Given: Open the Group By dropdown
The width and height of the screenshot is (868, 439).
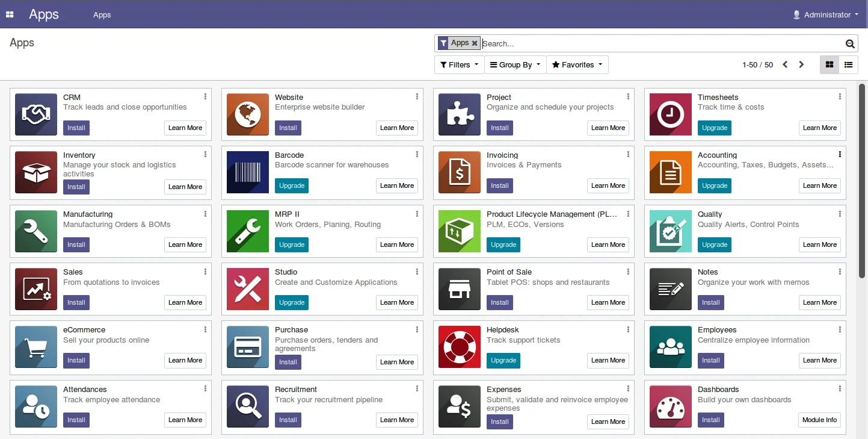Looking at the screenshot, I should [x=514, y=64].
